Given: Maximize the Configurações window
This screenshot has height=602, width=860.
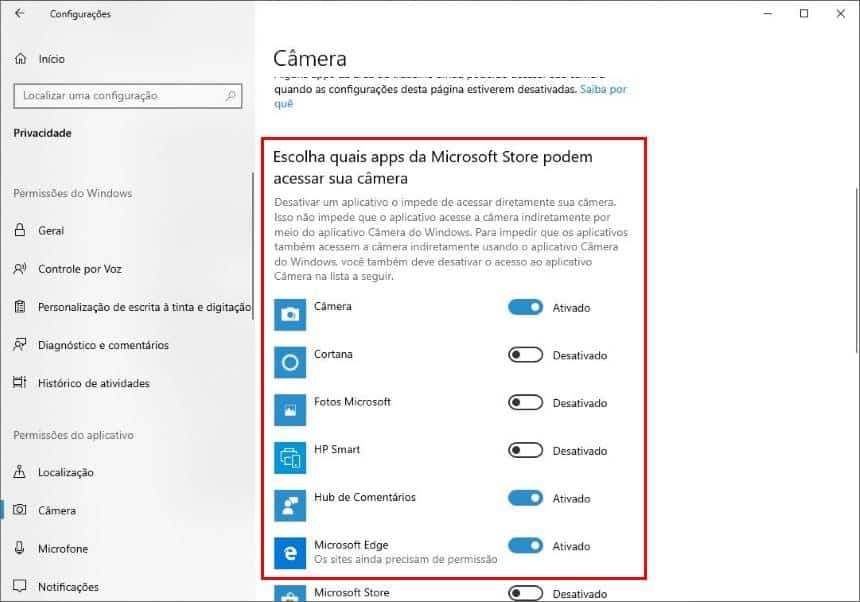Looking at the screenshot, I should tap(804, 13).
